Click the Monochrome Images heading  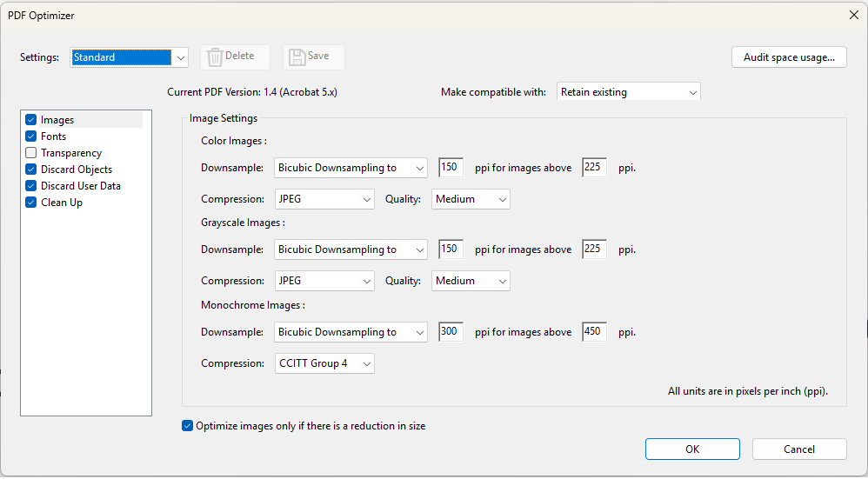pos(253,305)
